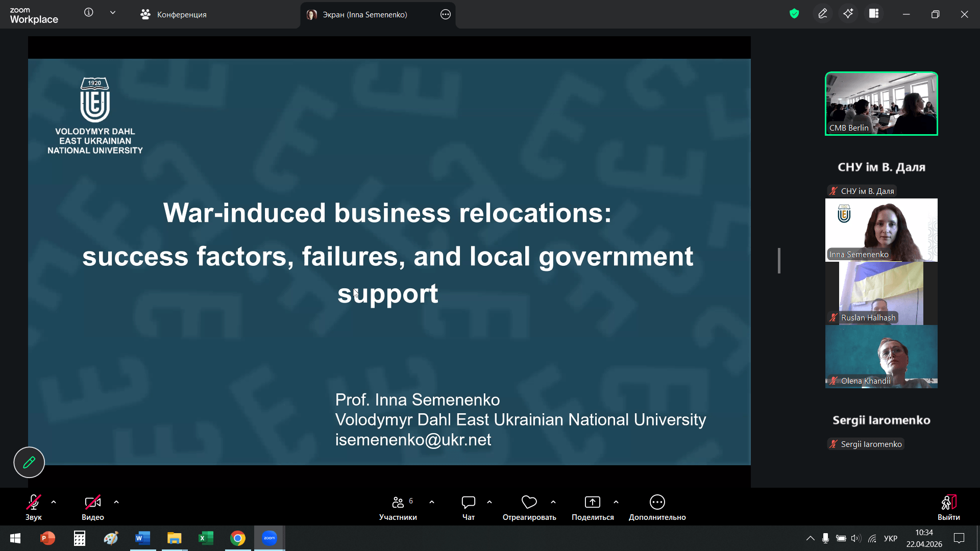Select the Экран (Inna Semenenko) tab
The height and width of the screenshot is (551, 980).
click(x=364, y=14)
